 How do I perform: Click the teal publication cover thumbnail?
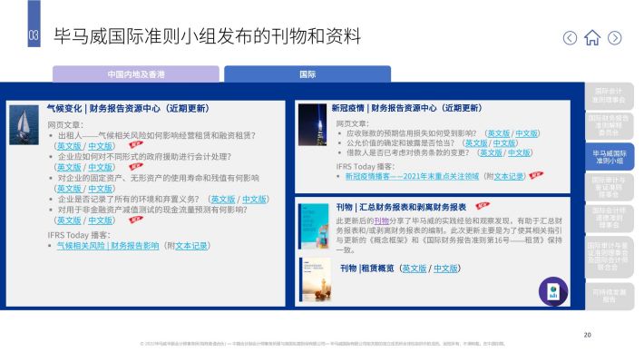click(x=314, y=226)
